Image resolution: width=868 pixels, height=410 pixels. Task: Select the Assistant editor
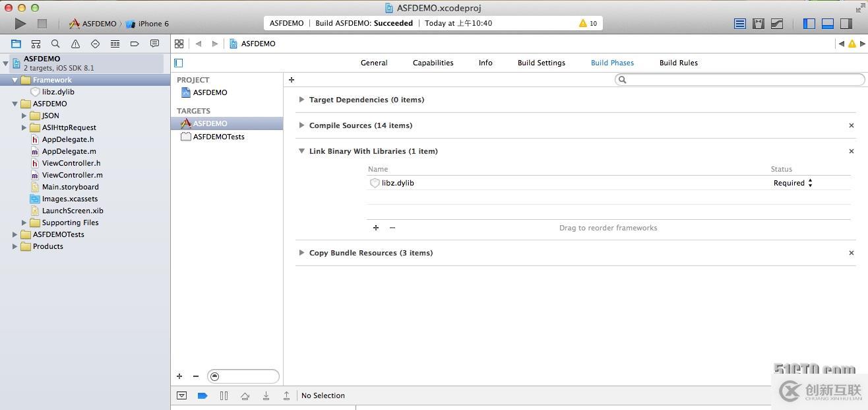[x=759, y=24]
